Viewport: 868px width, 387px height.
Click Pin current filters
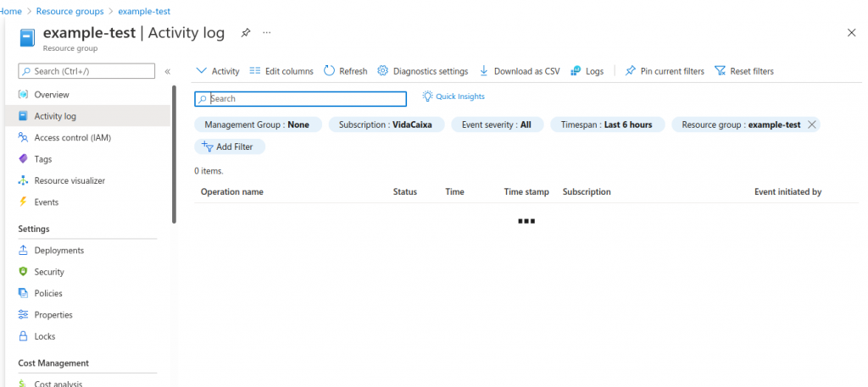click(x=665, y=71)
